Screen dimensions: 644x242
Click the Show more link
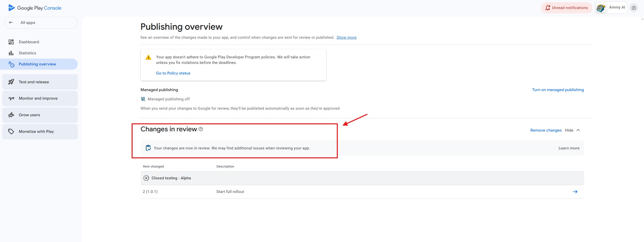click(x=346, y=37)
